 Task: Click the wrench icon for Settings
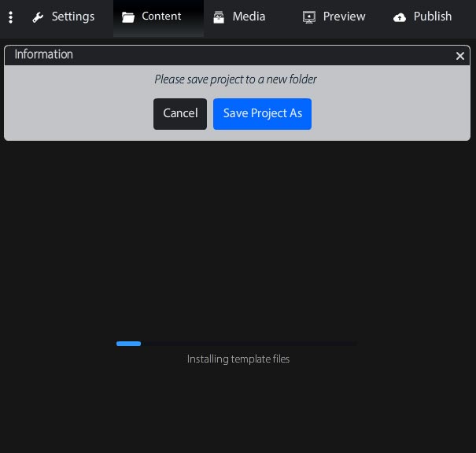38,17
